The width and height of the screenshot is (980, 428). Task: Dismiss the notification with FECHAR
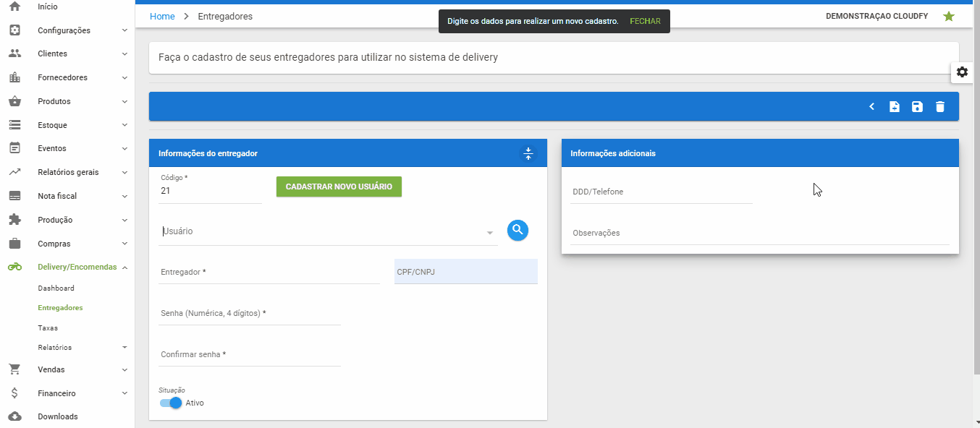coord(644,21)
